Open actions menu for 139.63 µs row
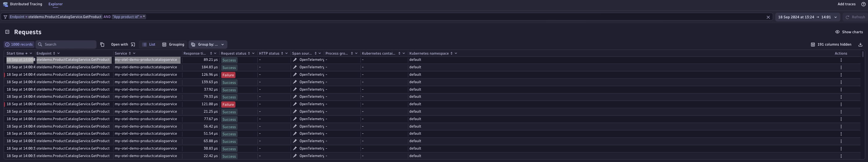The width and height of the screenshot is (868, 162). coord(841,82)
